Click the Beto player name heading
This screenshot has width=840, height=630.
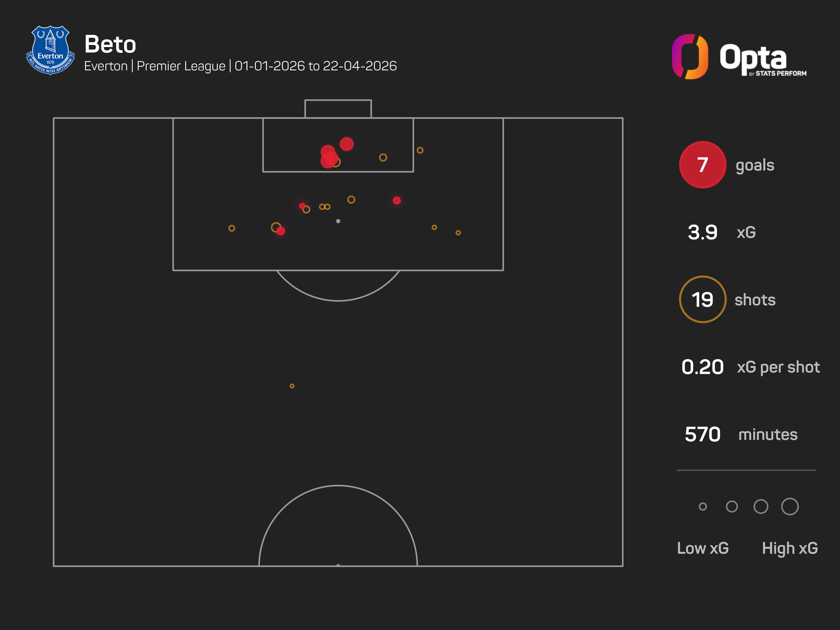pos(110,45)
